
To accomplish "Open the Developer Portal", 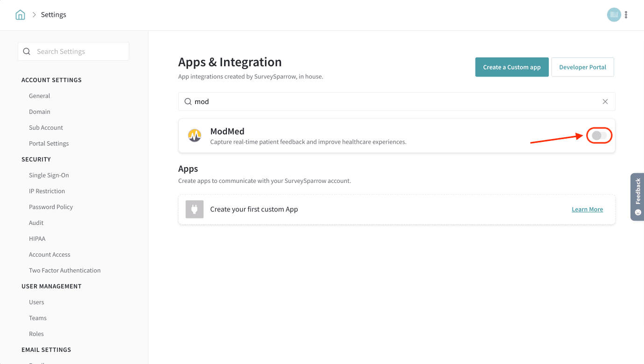I will pyautogui.click(x=582, y=67).
